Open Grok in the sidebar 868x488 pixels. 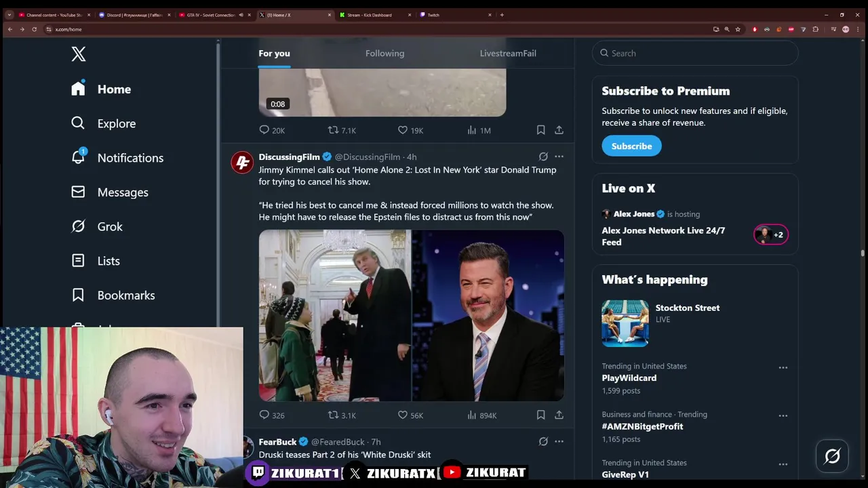pyautogui.click(x=97, y=226)
